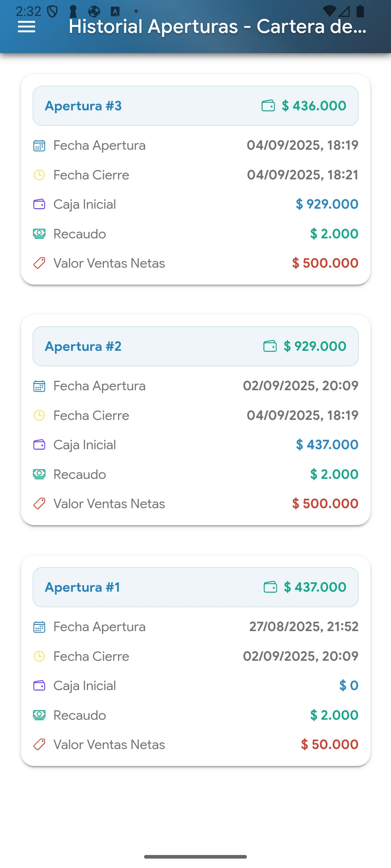Tap Caja Inicial amount $ 437.000
Viewport: 391px width, 868px height.
coord(327,444)
